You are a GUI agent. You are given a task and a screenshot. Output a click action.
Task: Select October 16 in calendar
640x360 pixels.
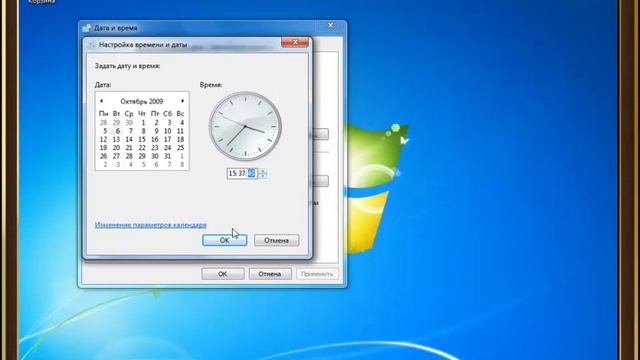(155, 140)
